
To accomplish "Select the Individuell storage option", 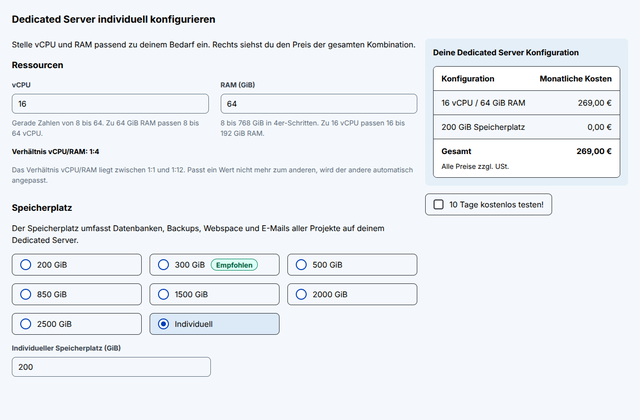I will tap(214, 324).
